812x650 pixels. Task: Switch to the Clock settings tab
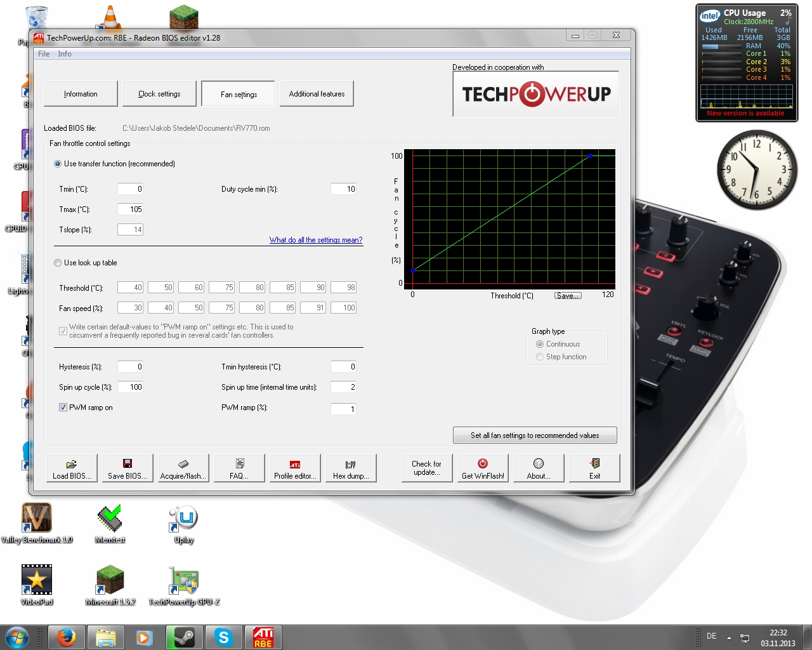(159, 94)
